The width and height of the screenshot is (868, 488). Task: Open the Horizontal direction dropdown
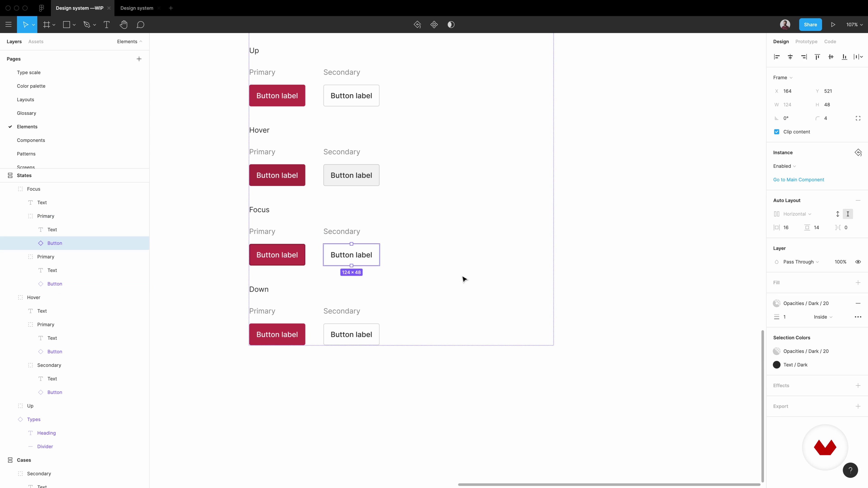pyautogui.click(x=797, y=214)
